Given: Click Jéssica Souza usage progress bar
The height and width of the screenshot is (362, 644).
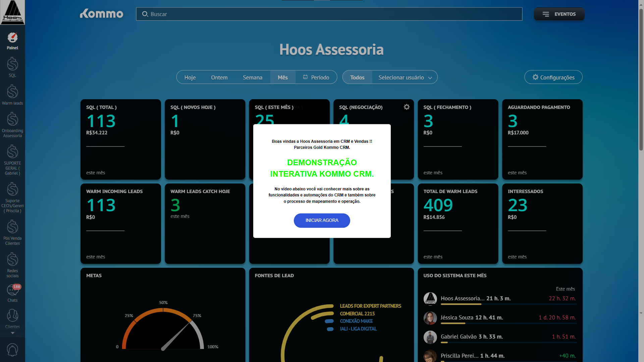Looking at the screenshot, I should tap(508, 323).
